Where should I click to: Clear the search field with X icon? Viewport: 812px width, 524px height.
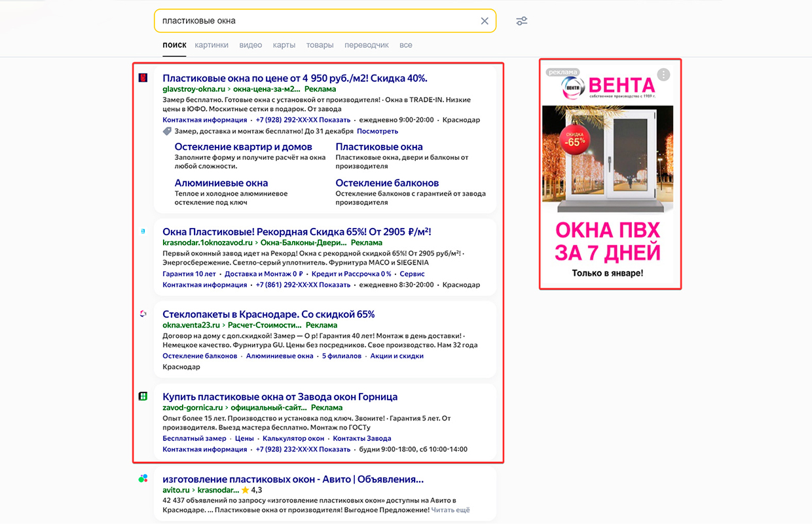coord(485,21)
